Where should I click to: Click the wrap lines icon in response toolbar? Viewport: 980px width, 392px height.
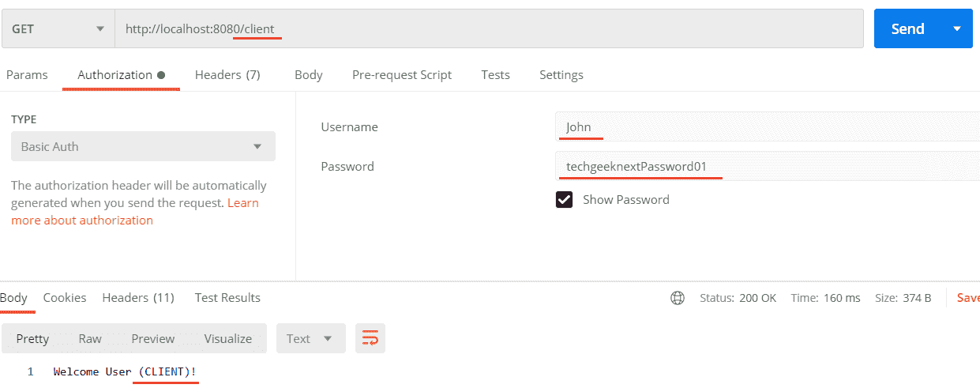pyautogui.click(x=370, y=338)
